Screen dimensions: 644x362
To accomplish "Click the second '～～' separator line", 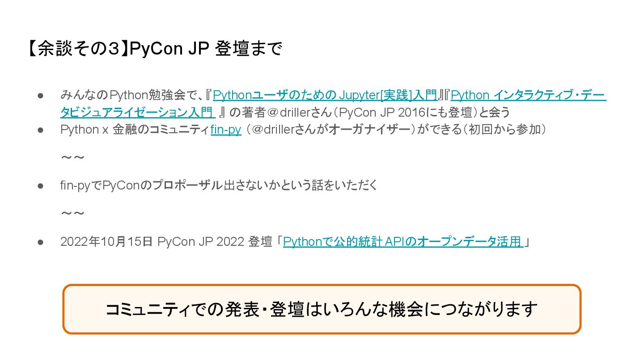I will point(73,213).
